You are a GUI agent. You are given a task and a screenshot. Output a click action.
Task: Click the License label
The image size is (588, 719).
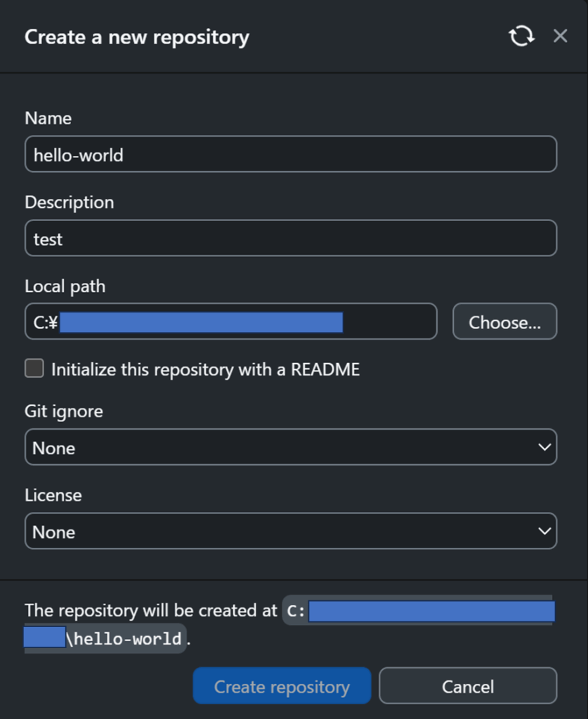pyautogui.click(x=53, y=495)
